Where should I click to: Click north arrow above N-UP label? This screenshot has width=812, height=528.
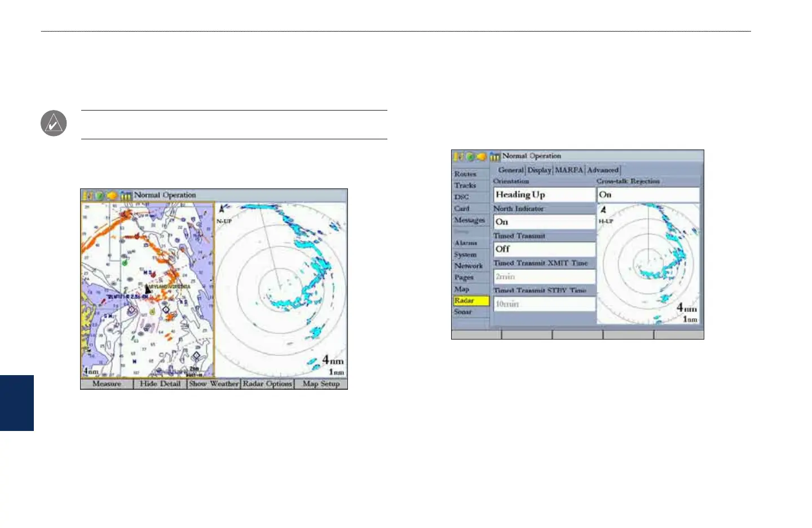coord(222,209)
